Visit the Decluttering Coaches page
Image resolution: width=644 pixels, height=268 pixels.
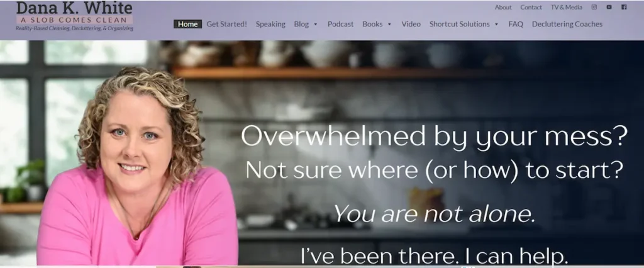567,24
